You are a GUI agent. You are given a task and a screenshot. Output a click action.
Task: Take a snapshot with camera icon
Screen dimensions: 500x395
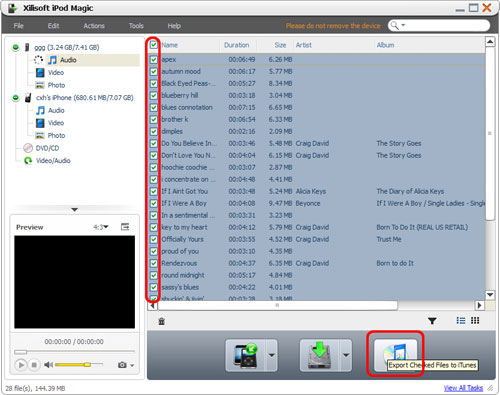[122, 365]
